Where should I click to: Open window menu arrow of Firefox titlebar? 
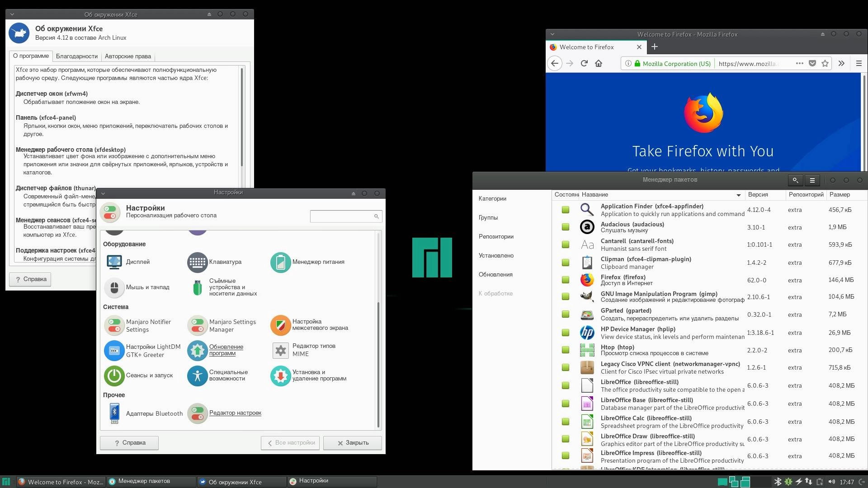[552, 34]
